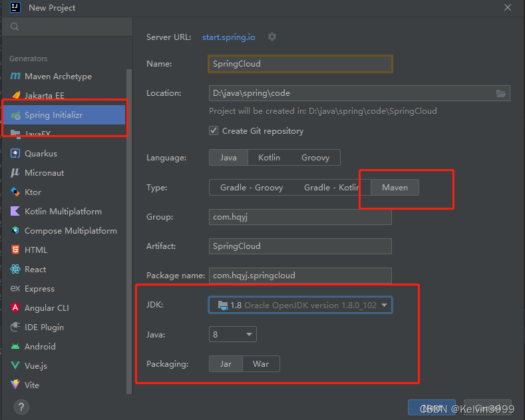Open Kotlin Multiplatform generator
The width and height of the screenshot is (525, 420).
pos(63,212)
